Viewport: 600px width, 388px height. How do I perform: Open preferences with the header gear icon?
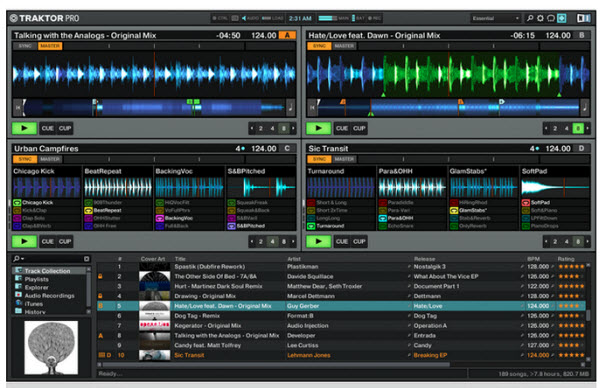coord(540,18)
